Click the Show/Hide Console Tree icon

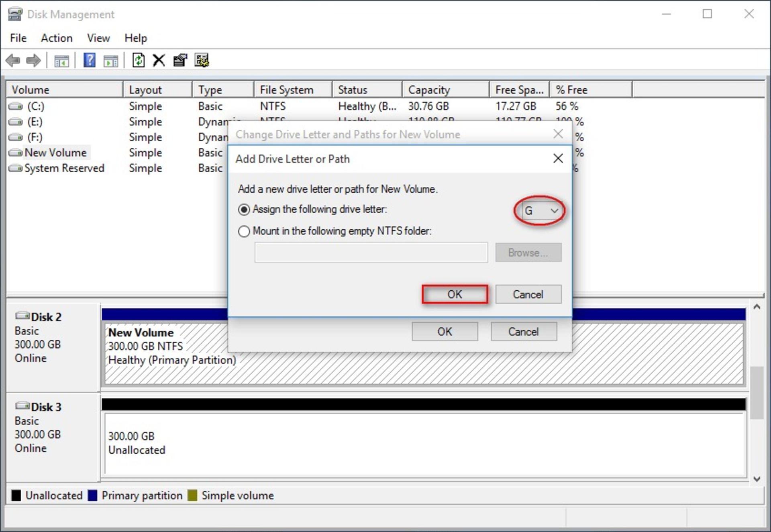61,61
